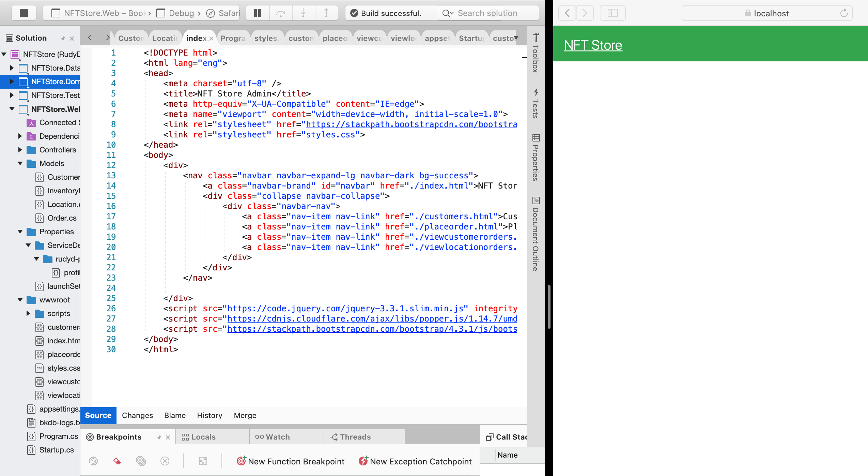This screenshot has width=868, height=476.
Task: Click the Step Over debug icon
Action: tap(281, 13)
